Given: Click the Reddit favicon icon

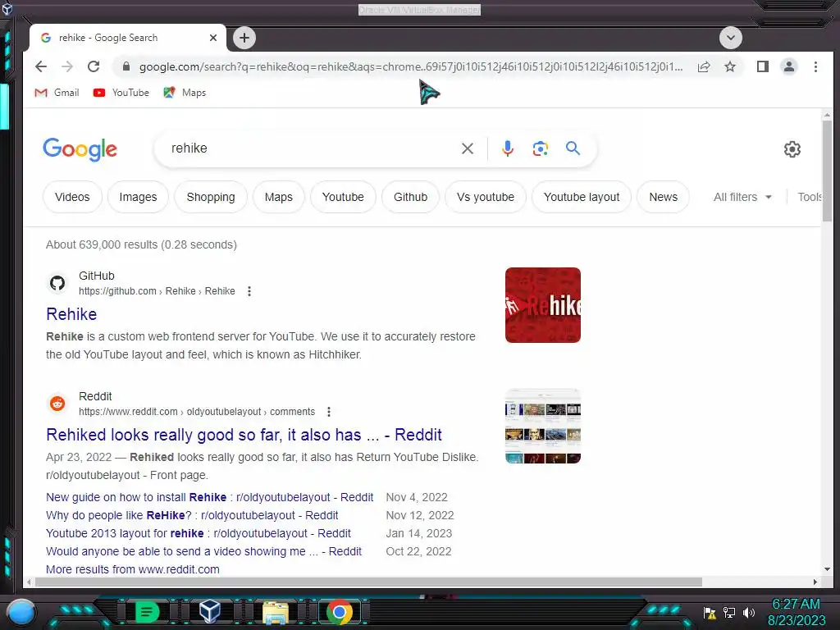Looking at the screenshot, I should (x=57, y=404).
